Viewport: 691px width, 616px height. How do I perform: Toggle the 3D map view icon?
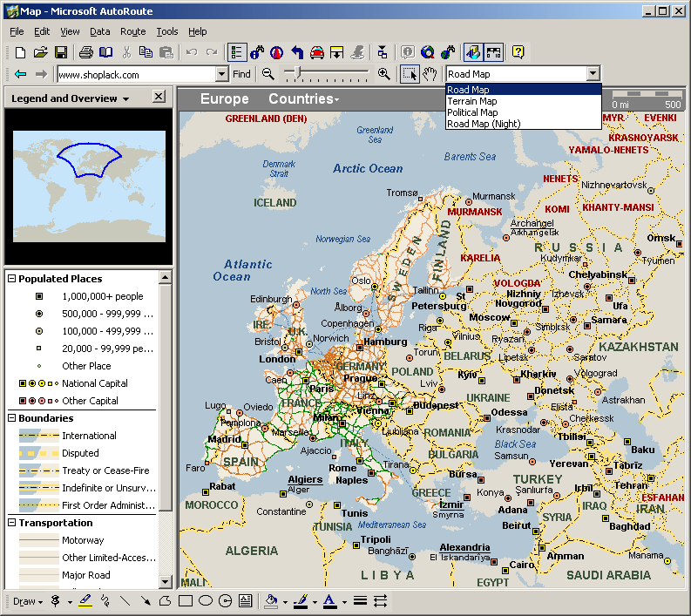(473, 52)
